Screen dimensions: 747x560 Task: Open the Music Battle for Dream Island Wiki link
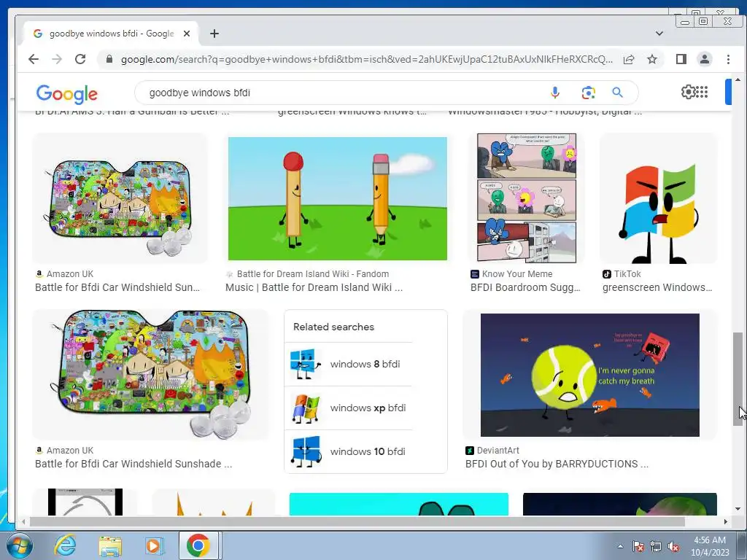point(314,287)
